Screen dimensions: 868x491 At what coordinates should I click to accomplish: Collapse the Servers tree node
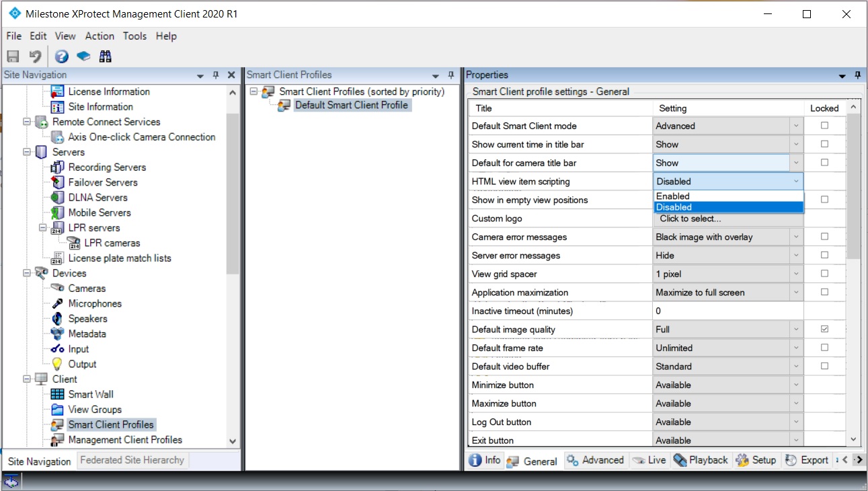[x=27, y=152]
